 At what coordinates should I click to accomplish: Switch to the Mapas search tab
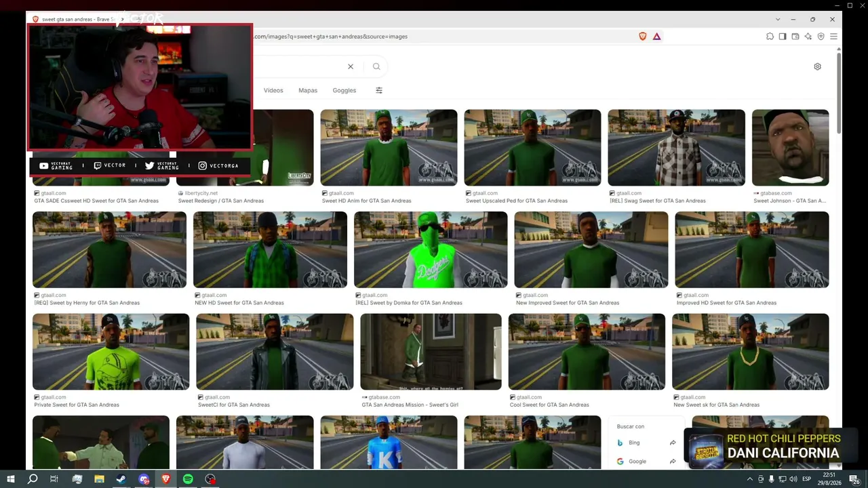coord(308,90)
